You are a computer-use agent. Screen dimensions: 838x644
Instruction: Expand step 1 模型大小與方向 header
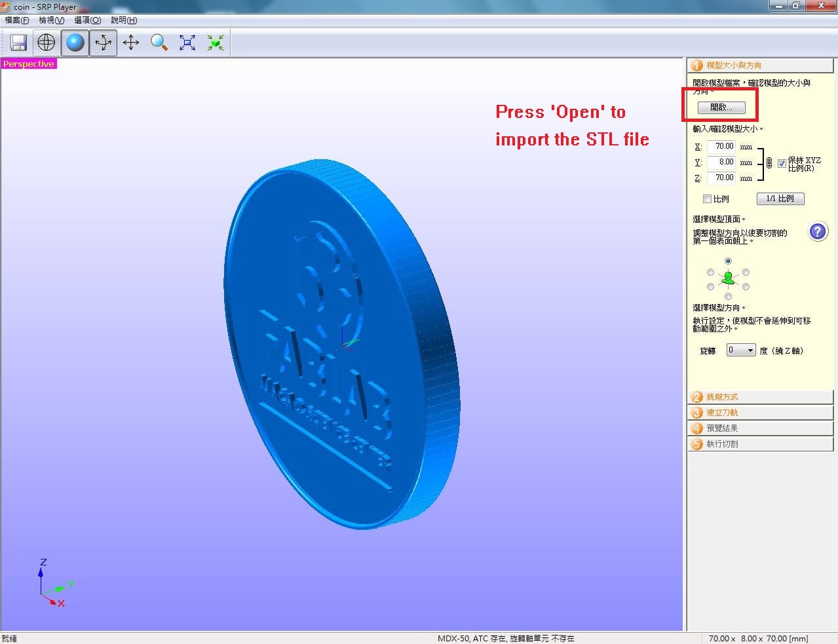tap(760, 66)
